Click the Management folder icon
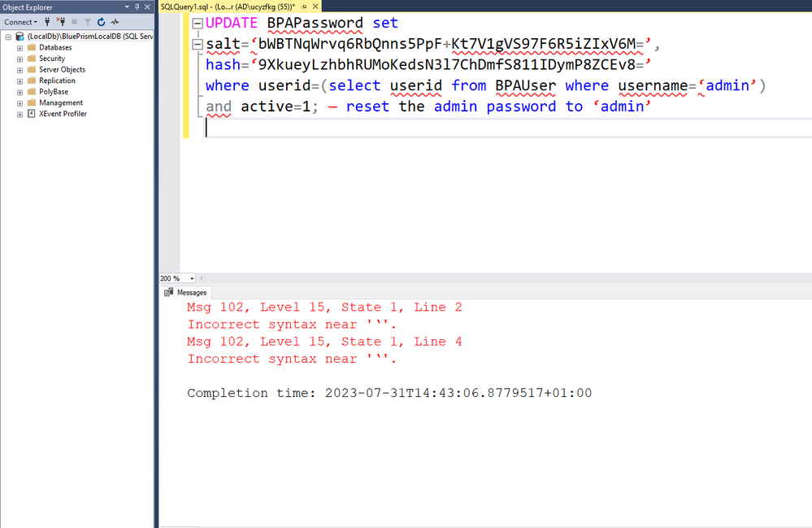This screenshot has height=528, width=812. coord(32,103)
